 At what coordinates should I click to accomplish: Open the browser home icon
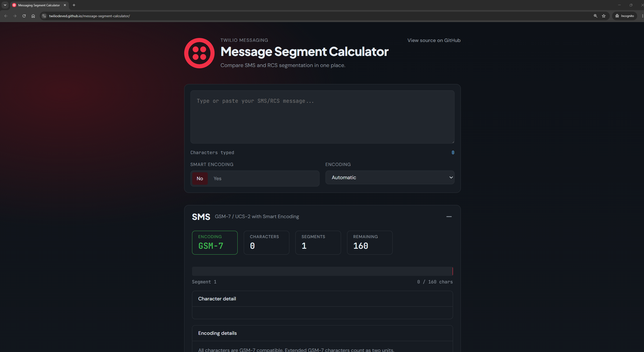pos(33,16)
